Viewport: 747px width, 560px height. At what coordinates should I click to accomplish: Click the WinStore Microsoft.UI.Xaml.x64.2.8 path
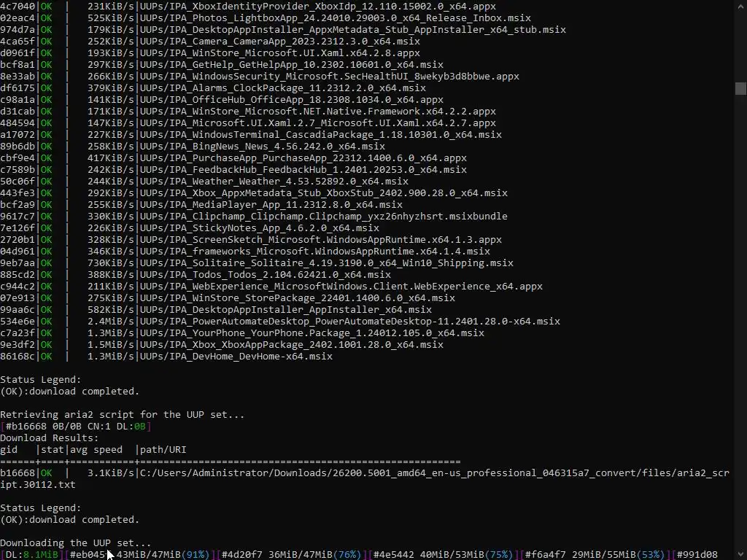[280, 52]
